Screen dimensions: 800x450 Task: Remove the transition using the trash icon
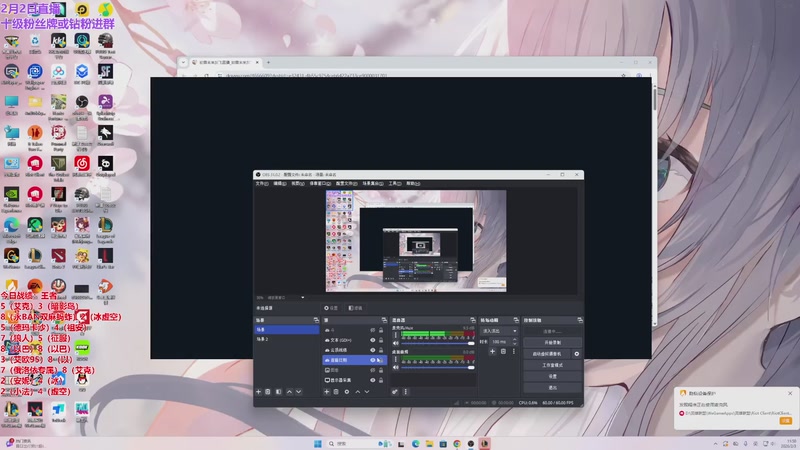[x=503, y=352]
